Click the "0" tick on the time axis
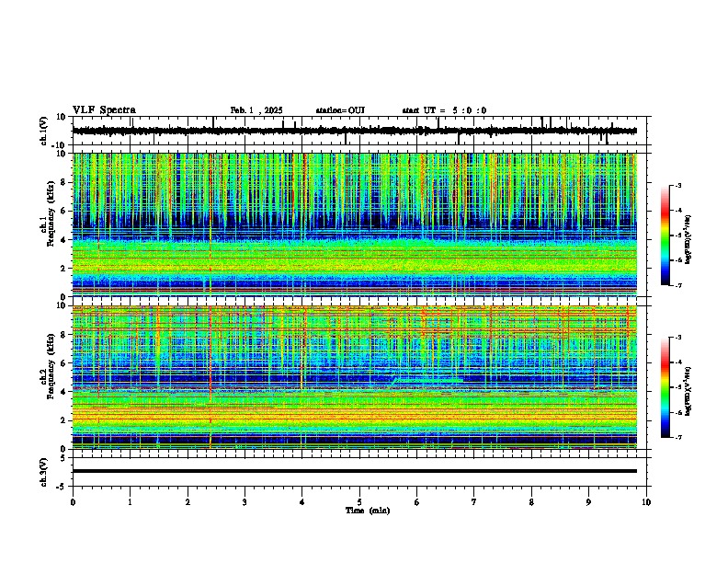728x563 pixels. (x=73, y=502)
